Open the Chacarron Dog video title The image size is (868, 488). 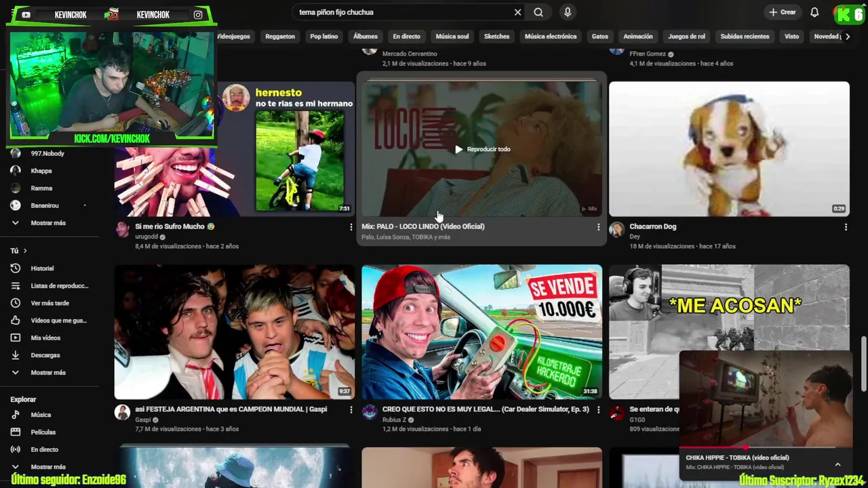(x=652, y=226)
